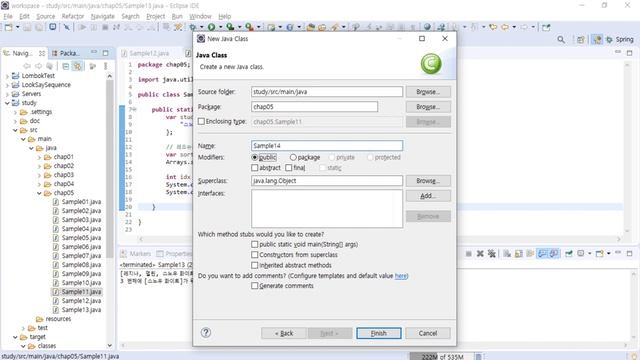Expand the LombokTest project

(x=7, y=76)
